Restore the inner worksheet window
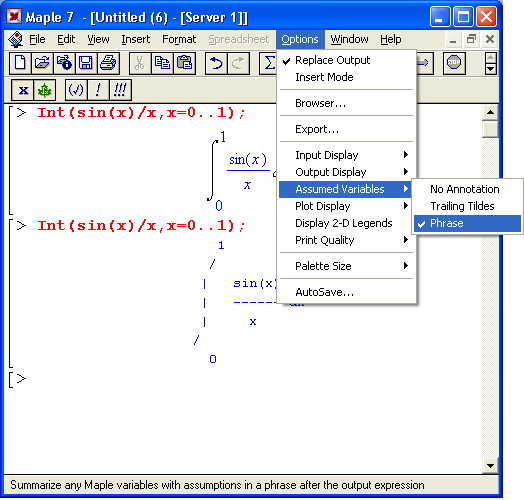Viewport: 524px width, 500px height. point(471,39)
